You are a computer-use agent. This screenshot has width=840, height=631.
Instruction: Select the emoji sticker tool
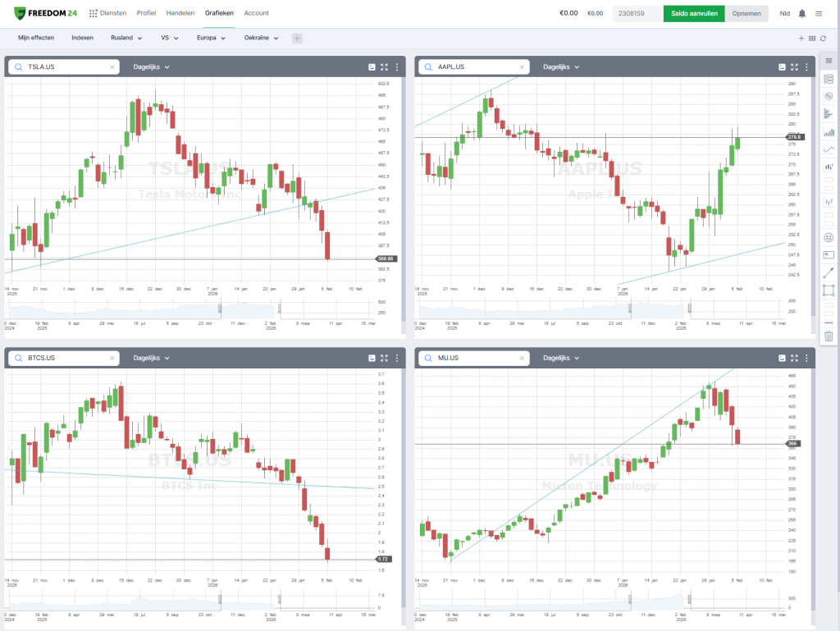829,237
